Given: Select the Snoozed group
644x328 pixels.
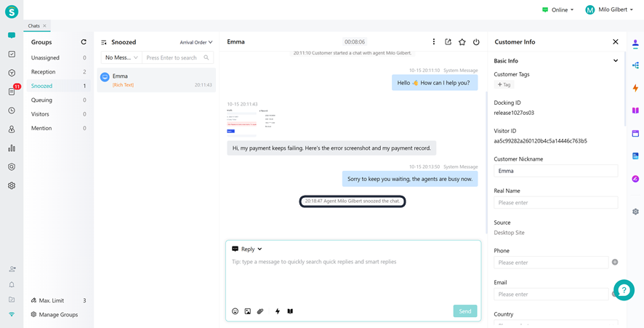Looking at the screenshot, I should coord(59,86).
